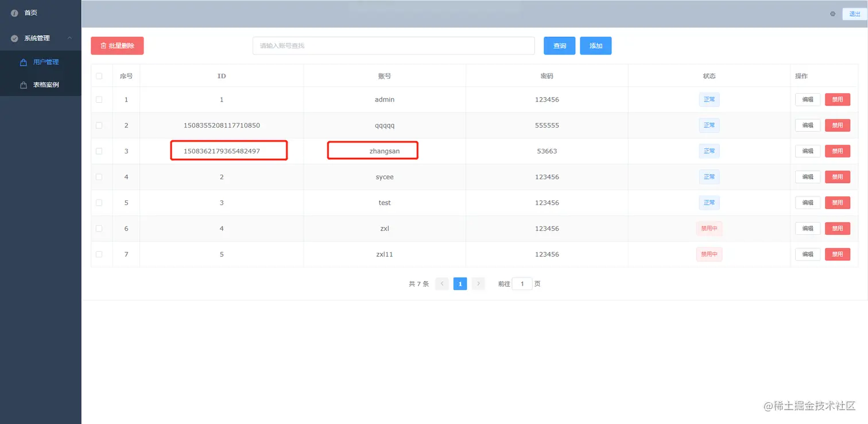Viewport: 868px width, 424px height.
Task: Click 禁用 for the sycee user
Action: tap(838, 177)
